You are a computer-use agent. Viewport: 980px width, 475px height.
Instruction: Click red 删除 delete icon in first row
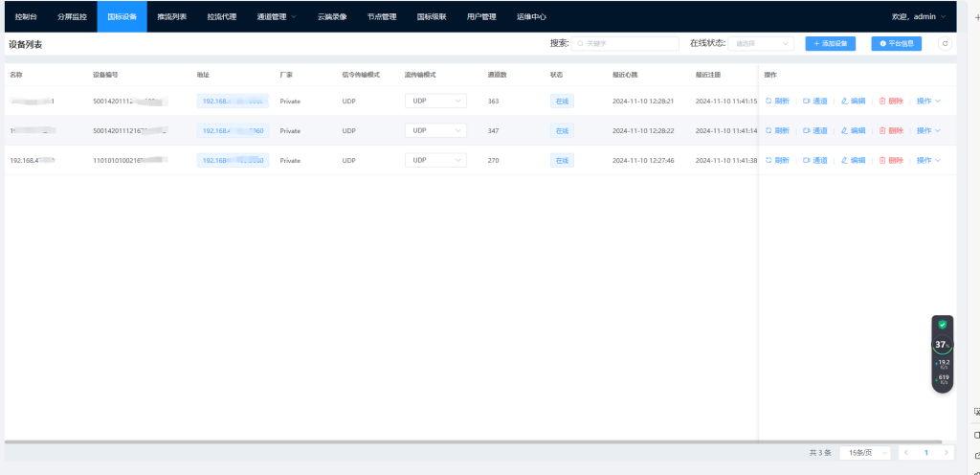click(x=882, y=102)
